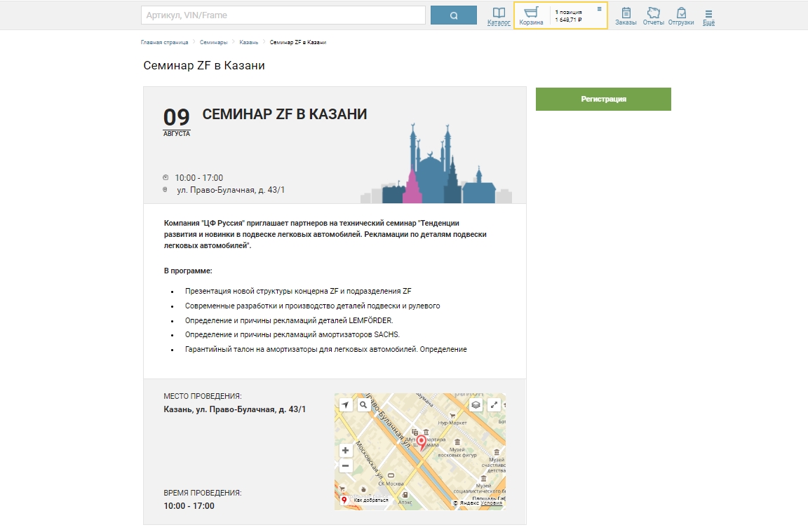The image size is (808, 532).
Task: Click the Музей социалистического быта map icon
Action: click(x=483, y=479)
